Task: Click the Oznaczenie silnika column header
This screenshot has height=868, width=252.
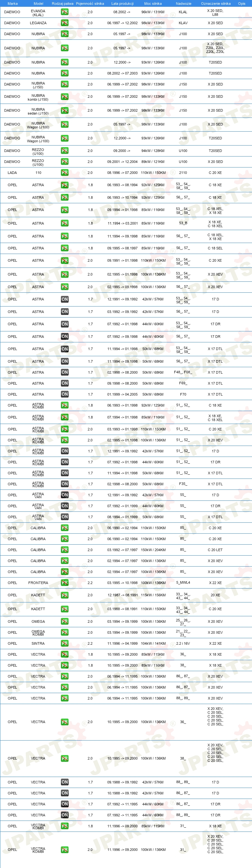Action: tap(216, 3)
